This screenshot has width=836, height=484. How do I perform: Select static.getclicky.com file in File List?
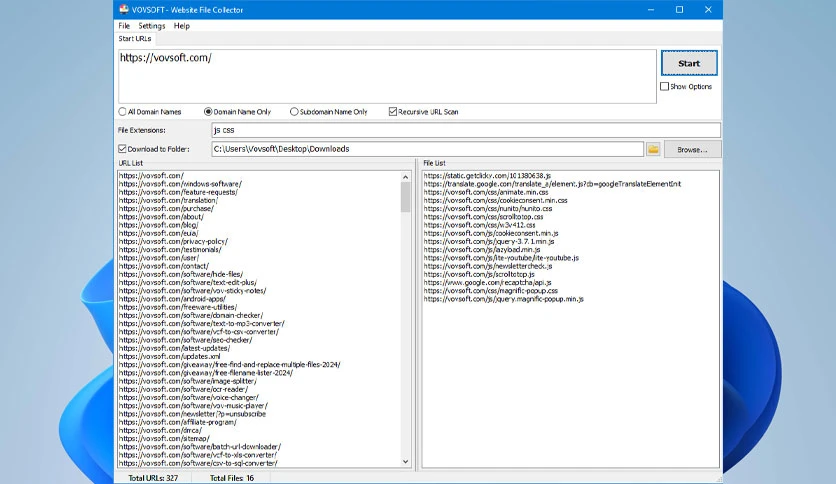(487, 175)
